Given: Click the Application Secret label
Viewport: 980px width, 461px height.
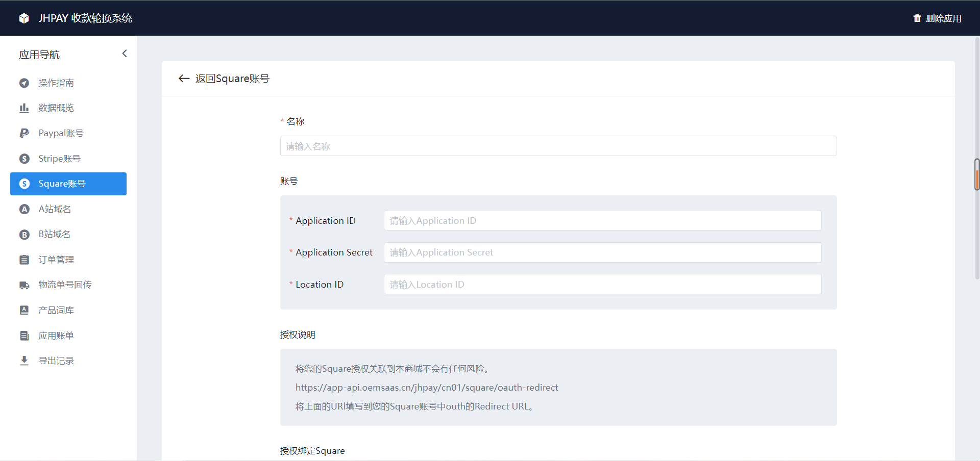Looking at the screenshot, I should 334,252.
